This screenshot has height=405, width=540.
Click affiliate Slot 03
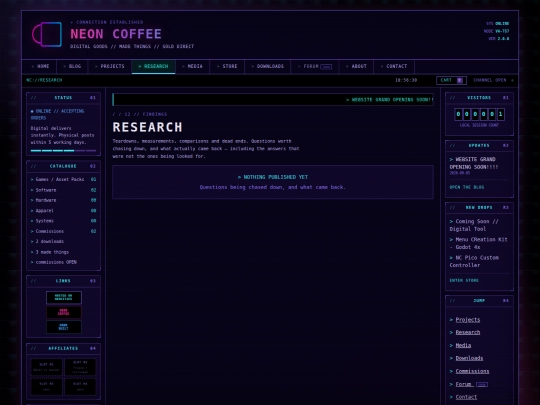(46, 387)
